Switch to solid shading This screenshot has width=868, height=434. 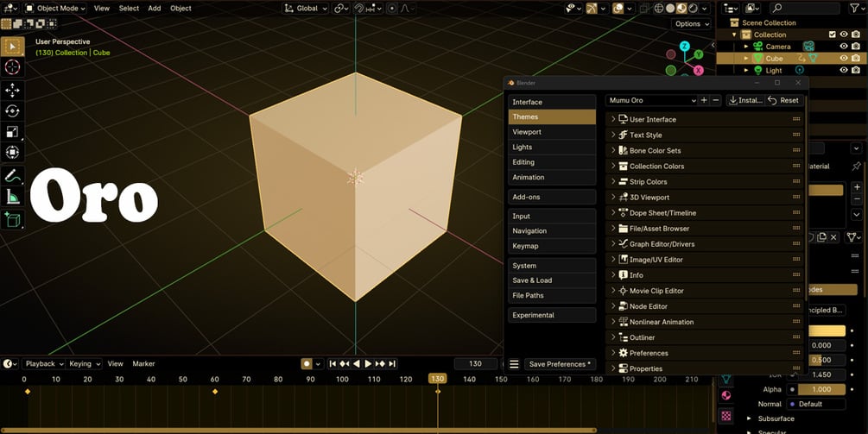coord(670,9)
